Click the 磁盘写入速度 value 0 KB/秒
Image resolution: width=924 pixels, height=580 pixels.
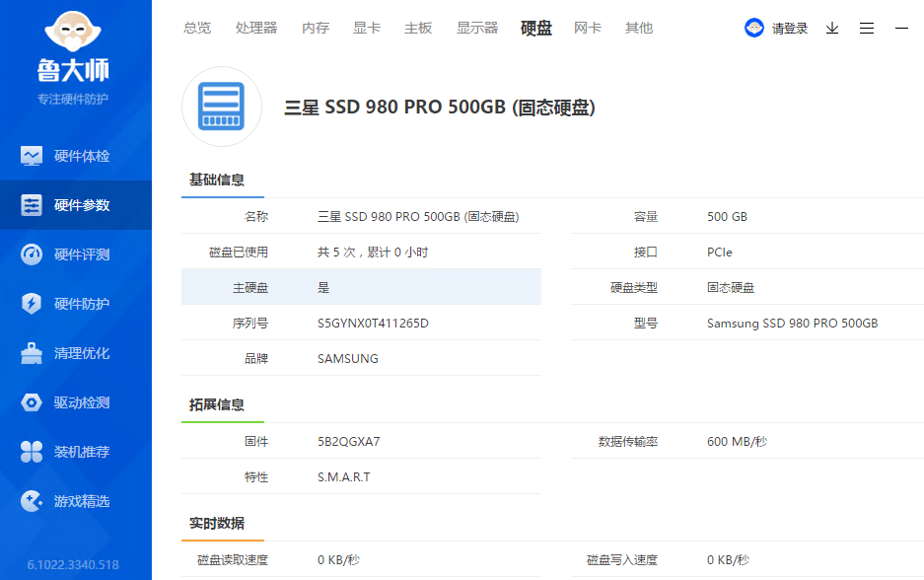[x=728, y=560]
